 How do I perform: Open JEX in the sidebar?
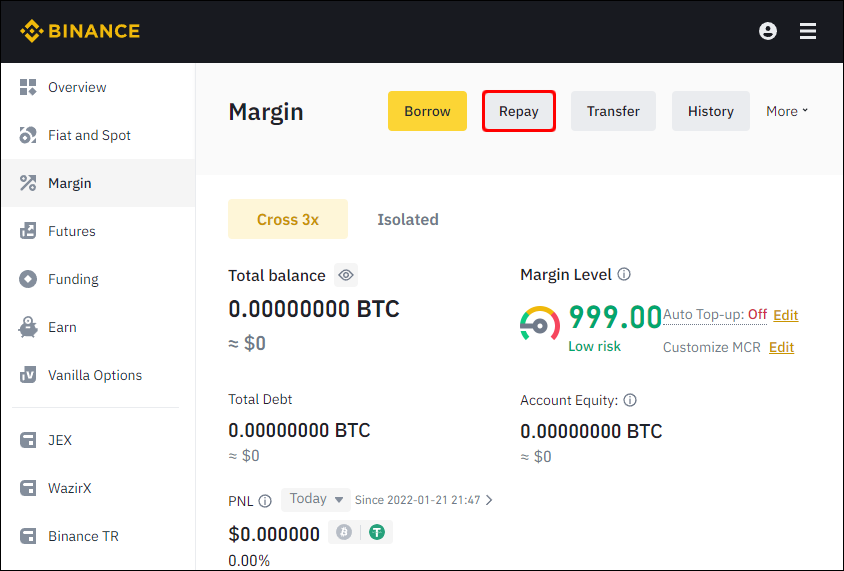(x=99, y=440)
